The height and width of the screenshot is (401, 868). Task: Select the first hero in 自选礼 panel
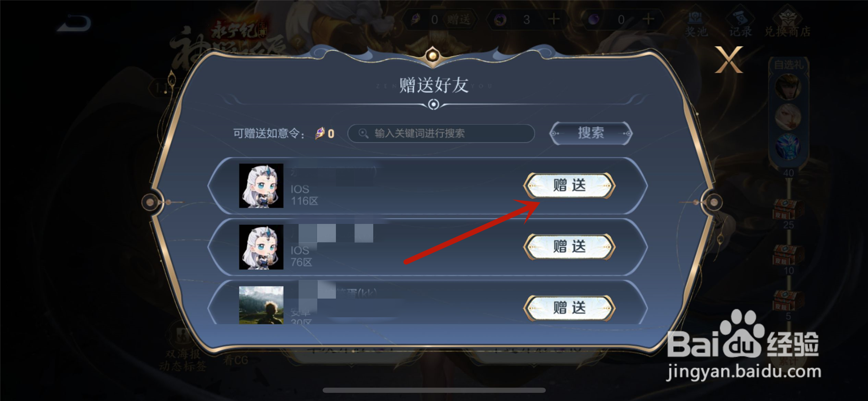[x=788, y=86]
